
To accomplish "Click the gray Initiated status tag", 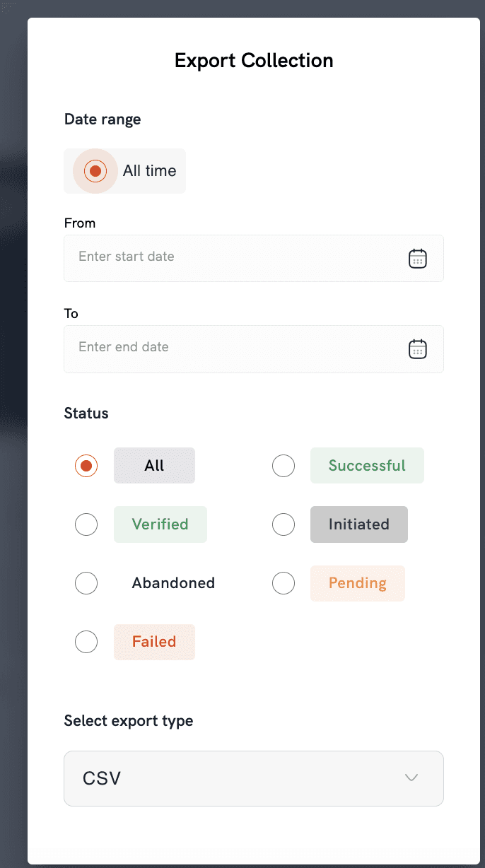I will pyautogui.click(x=359, y=524).
